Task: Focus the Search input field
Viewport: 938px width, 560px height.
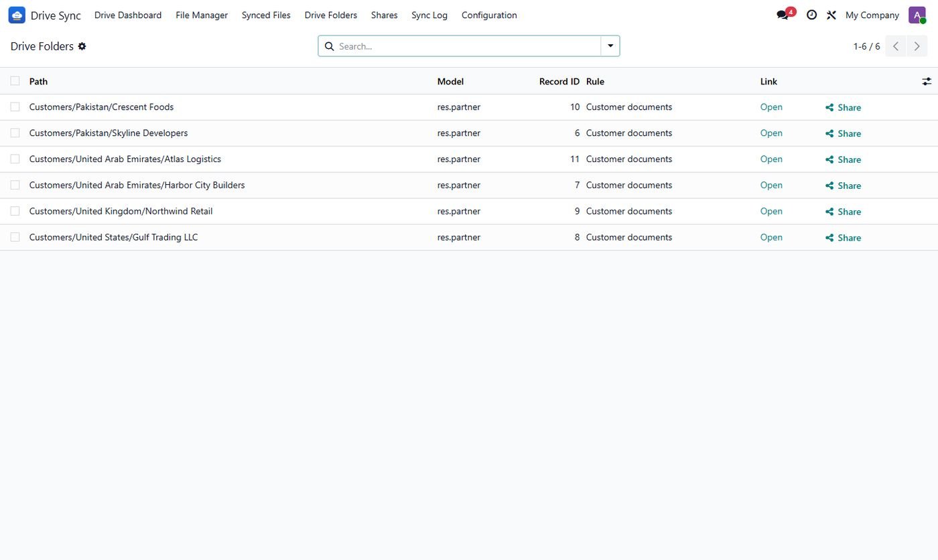Action: [467, 46]
